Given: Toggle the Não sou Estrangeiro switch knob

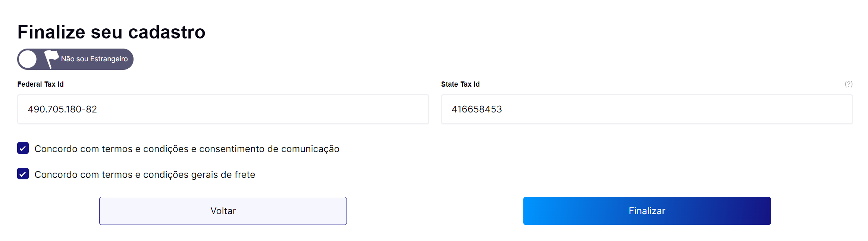Looking at the screenshot, I should (28, 59).
